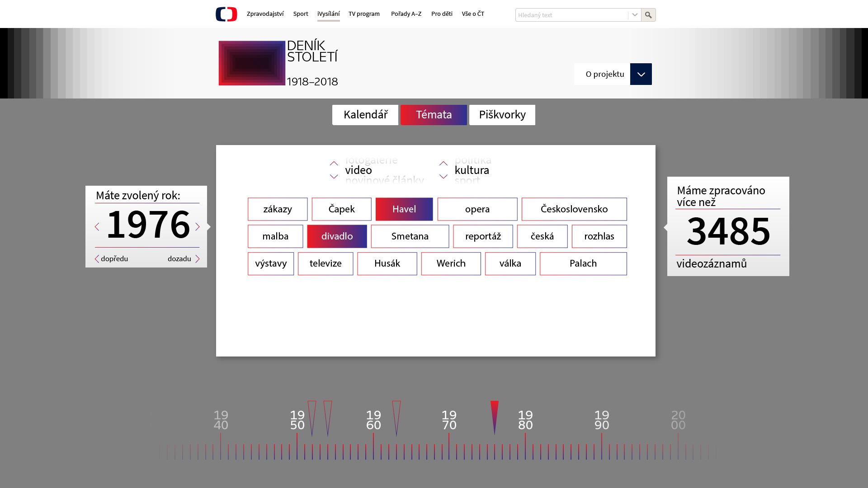This screenshot has height=488, width=868.
Task: Enable the Werich topic tag
Action: point(451,264)
